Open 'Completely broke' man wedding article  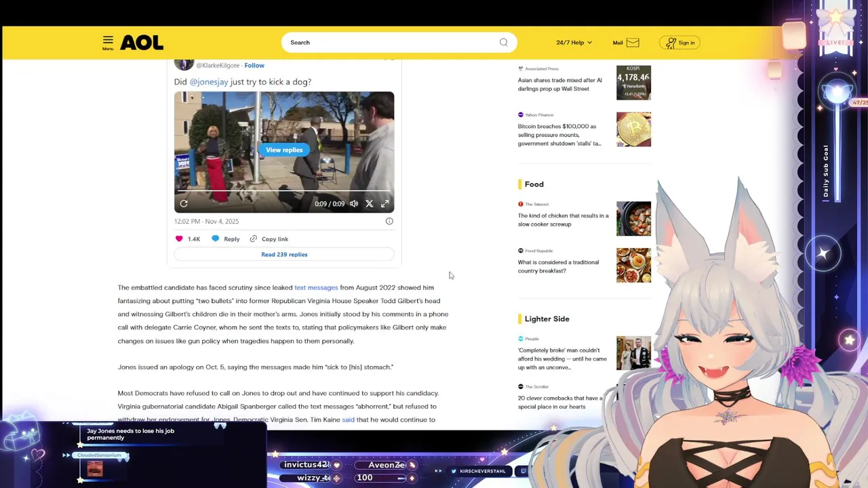pos(562,359)
